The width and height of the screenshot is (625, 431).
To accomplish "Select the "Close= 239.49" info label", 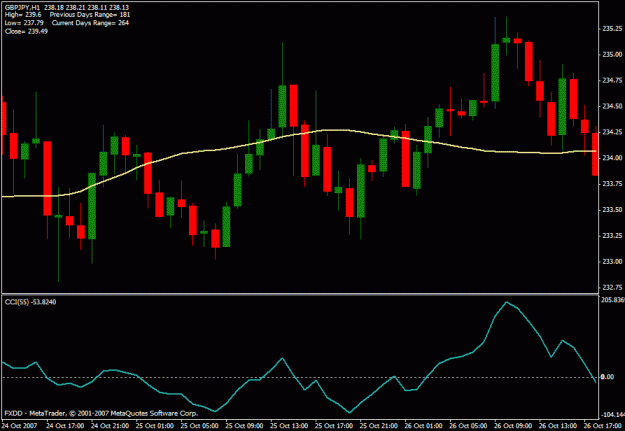I will pyautogui.click(x=26, y=31).
